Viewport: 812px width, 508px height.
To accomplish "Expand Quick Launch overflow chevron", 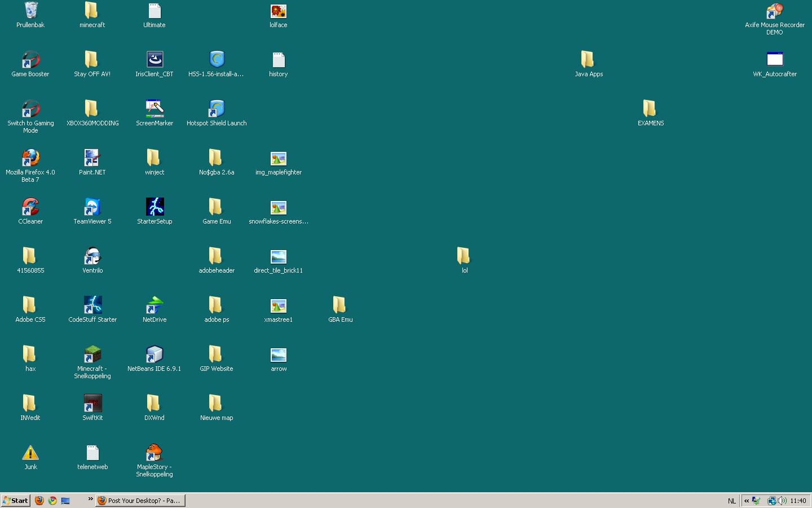I will (90, 499).
